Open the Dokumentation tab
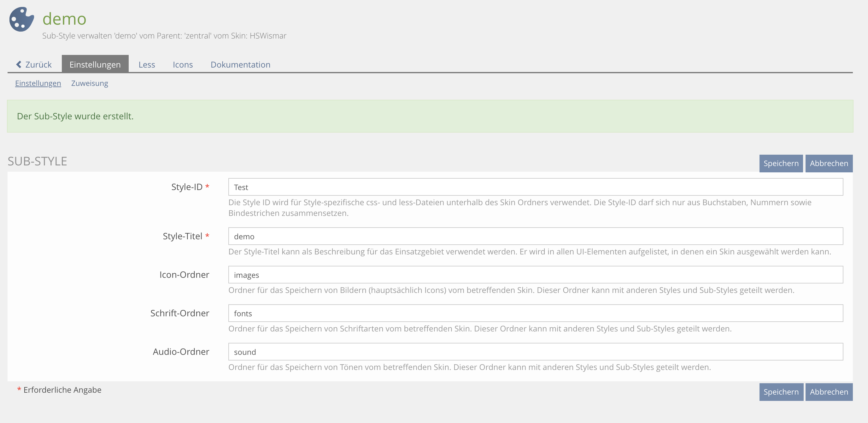The height and width of the screenshot is (423, 868). click(240, 64)
